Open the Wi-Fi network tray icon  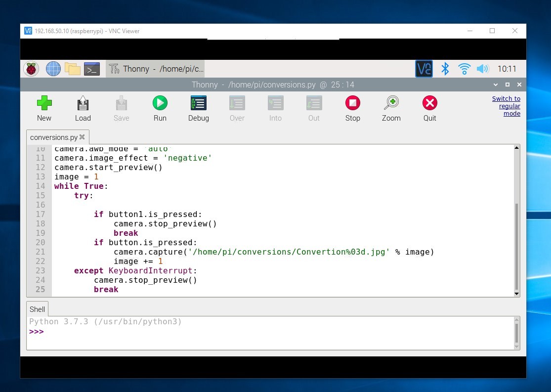464,69
